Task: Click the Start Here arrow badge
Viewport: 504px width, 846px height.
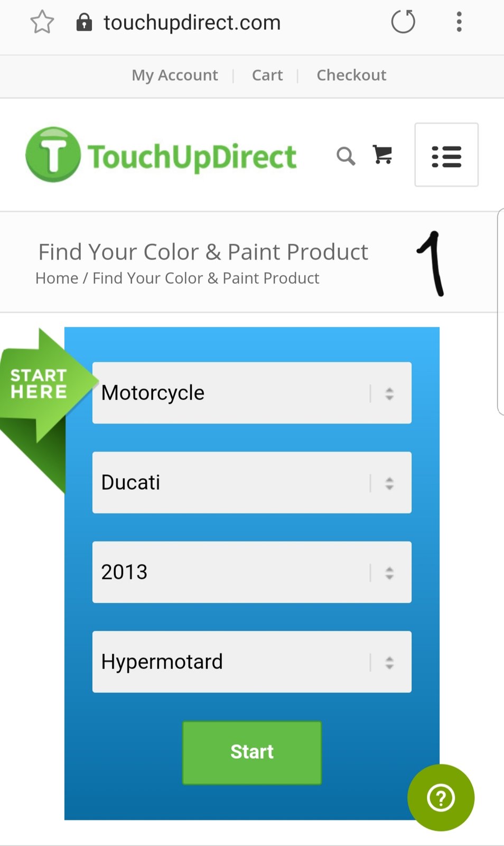Action: pos(40,384)
